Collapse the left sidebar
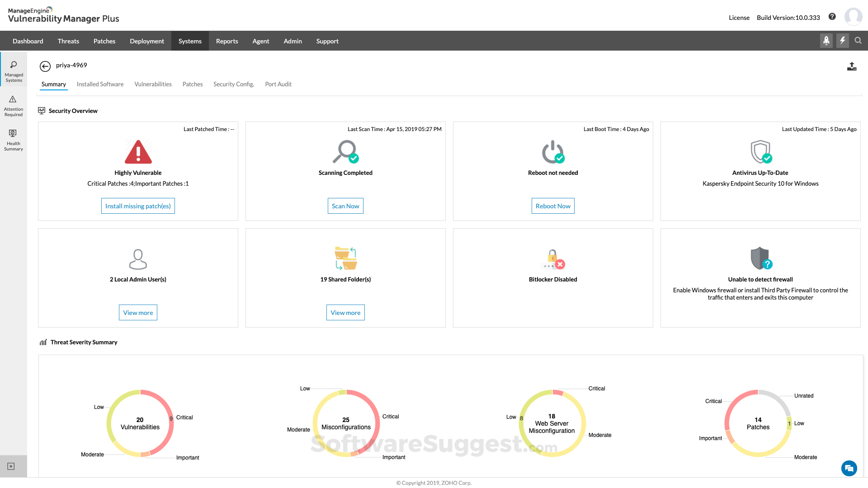This screenshot has height=488, width=868. click(10, 466)
